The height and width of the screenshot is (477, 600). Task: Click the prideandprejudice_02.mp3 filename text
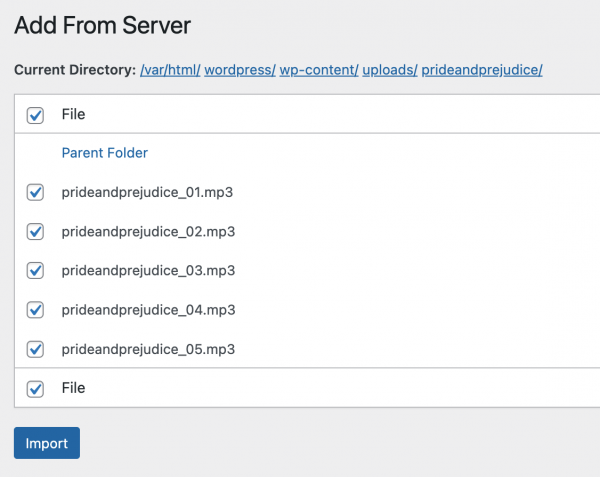(x=148, y=231)
